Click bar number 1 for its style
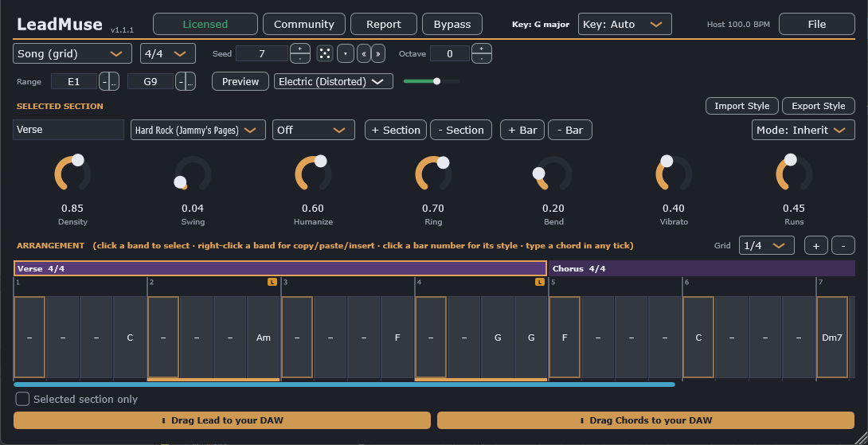The width and height of the screenshot is (868, 445). tap(18, 283)
